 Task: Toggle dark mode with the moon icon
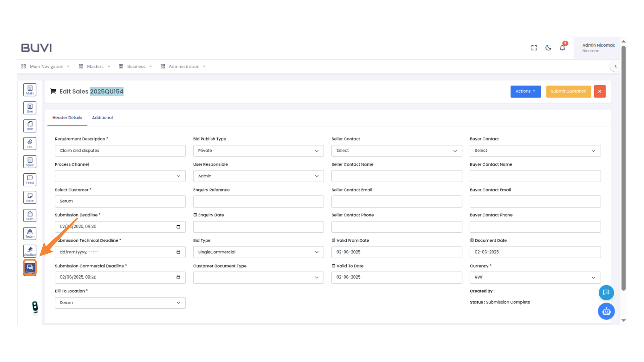click(548, 48)
